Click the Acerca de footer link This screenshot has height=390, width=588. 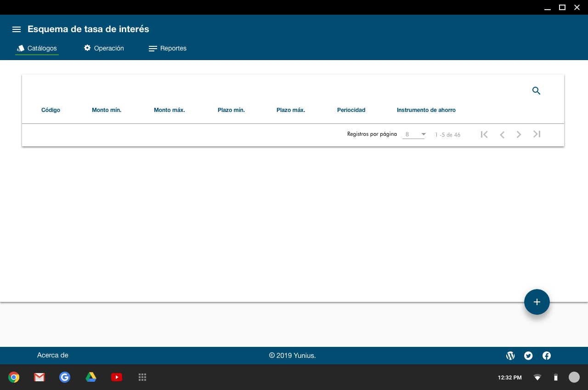pos(53,355)
